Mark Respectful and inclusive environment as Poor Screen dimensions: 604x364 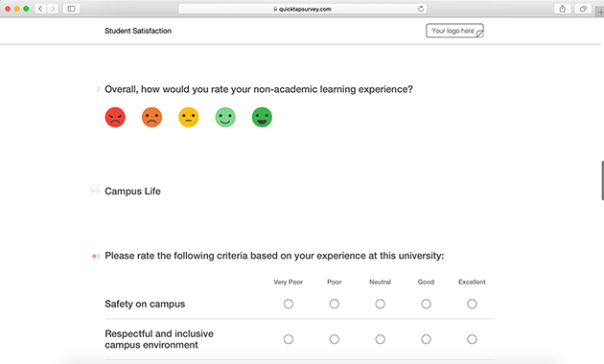pyautogui.click(x=335, y=339)
